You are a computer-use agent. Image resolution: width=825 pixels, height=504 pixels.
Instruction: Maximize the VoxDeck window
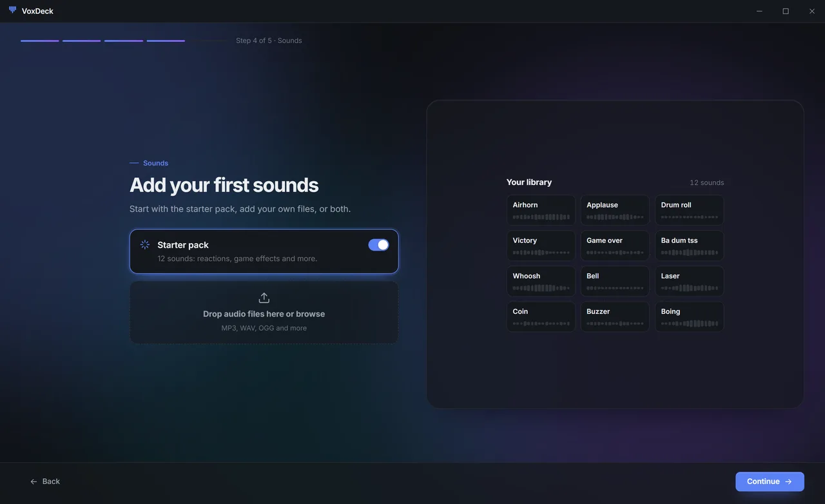coord(786,11)
